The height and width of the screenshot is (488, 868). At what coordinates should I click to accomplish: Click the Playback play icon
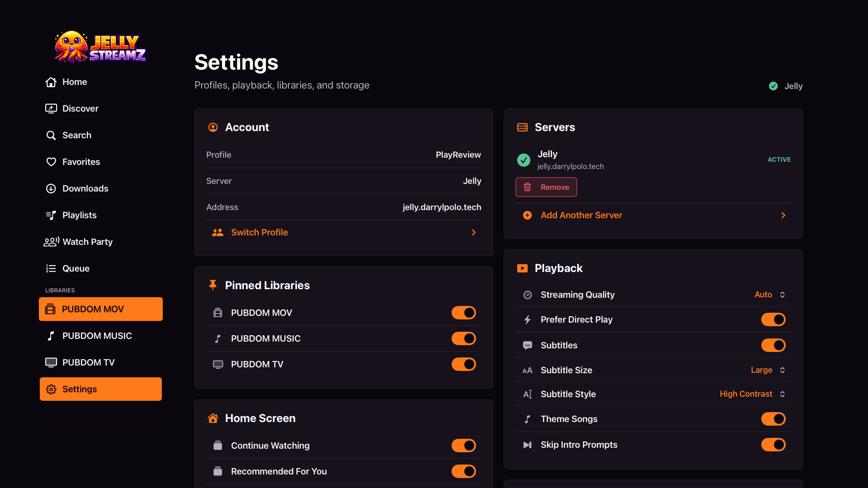(523, 268)
